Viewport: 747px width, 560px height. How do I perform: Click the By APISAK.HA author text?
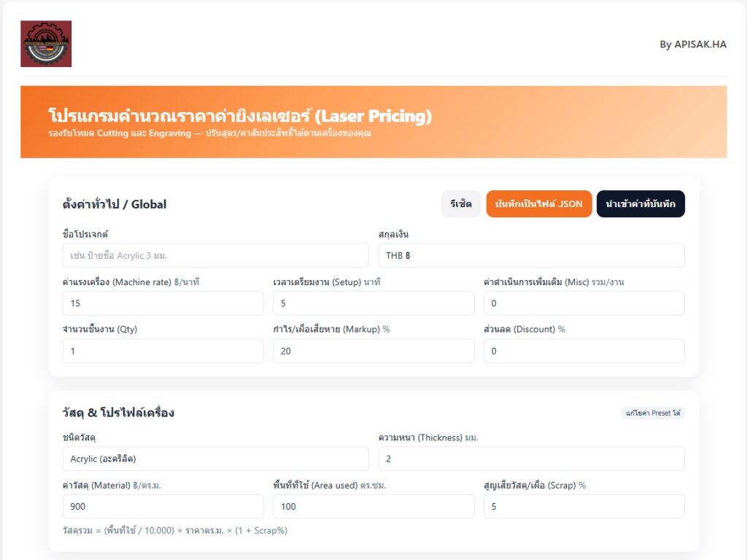click(693, 44)
